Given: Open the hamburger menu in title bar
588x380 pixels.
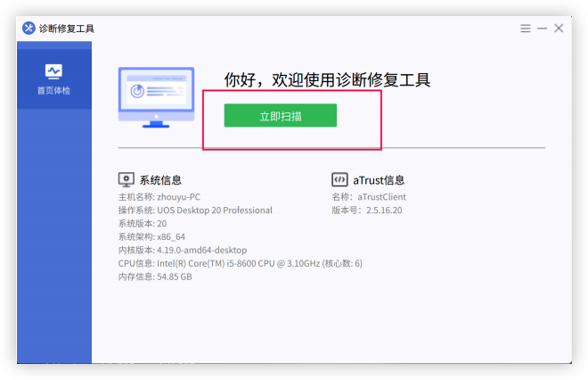Looking at the screenshot, I should (x=526, y=29).
